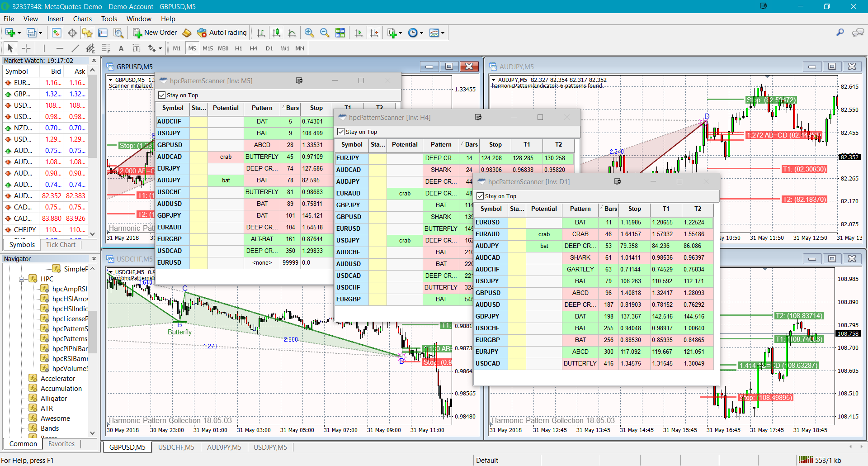The width and height of the screenshot is (868, 466).
Task: Tile chart windows with grid icon
Action: [340, 33]
